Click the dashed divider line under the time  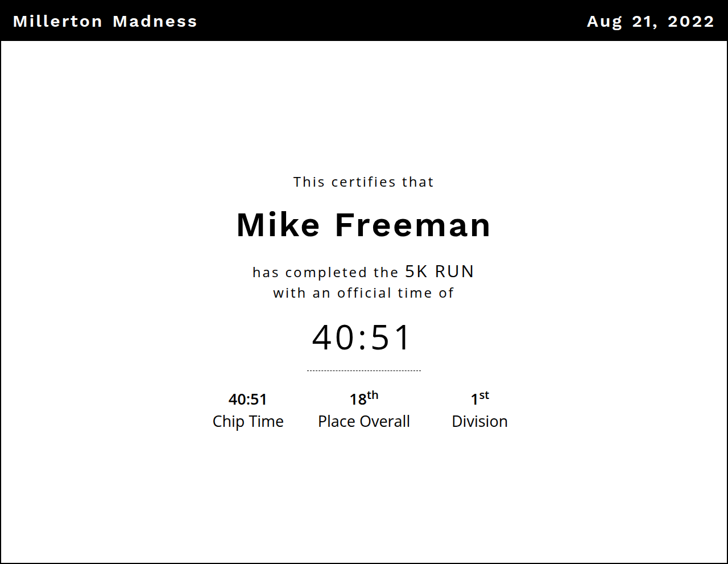364,370
